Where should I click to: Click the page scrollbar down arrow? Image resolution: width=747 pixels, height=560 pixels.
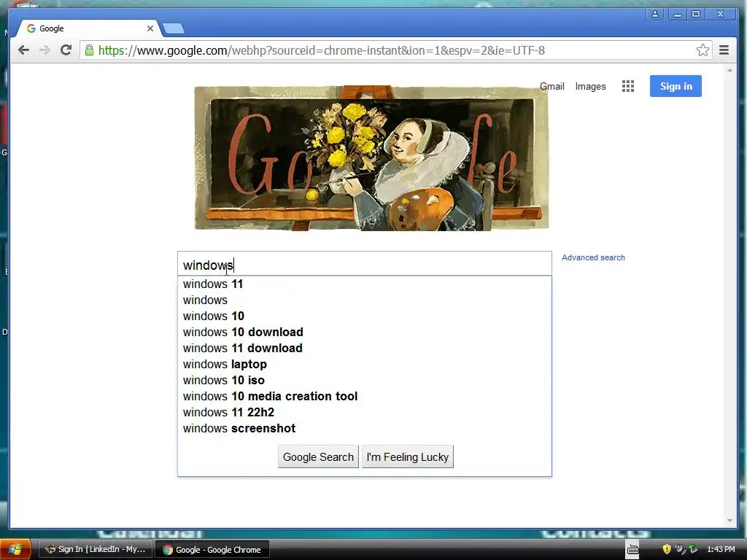(x=729, y=521)
